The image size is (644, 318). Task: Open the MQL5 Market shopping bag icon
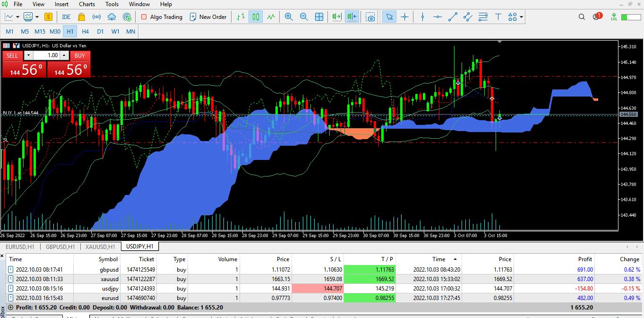(81, 17)
